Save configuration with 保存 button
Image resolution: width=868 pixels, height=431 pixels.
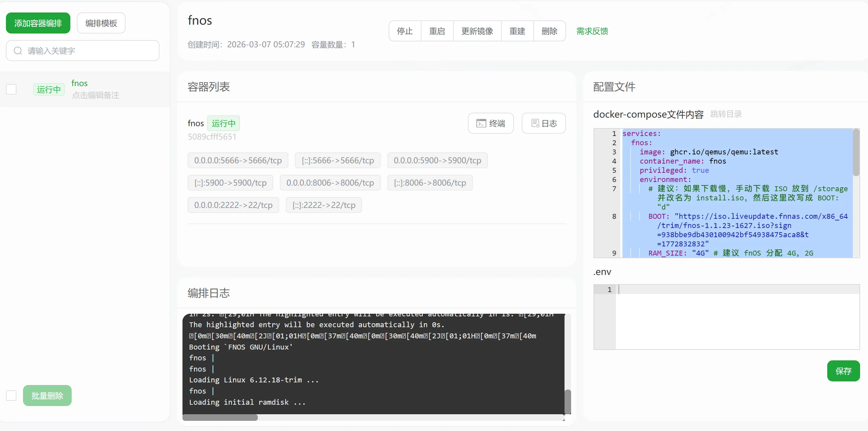point(843,371)
